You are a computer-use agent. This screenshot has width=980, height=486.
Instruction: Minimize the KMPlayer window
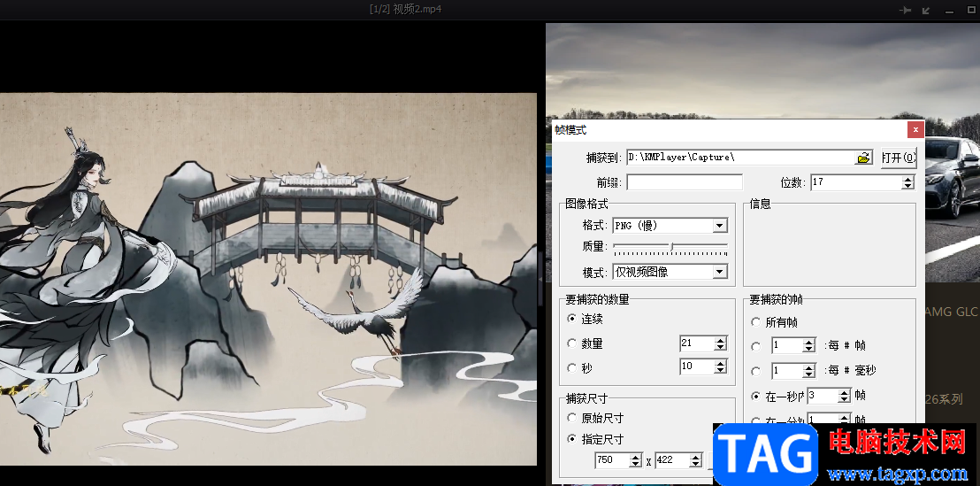coord(950,11)
